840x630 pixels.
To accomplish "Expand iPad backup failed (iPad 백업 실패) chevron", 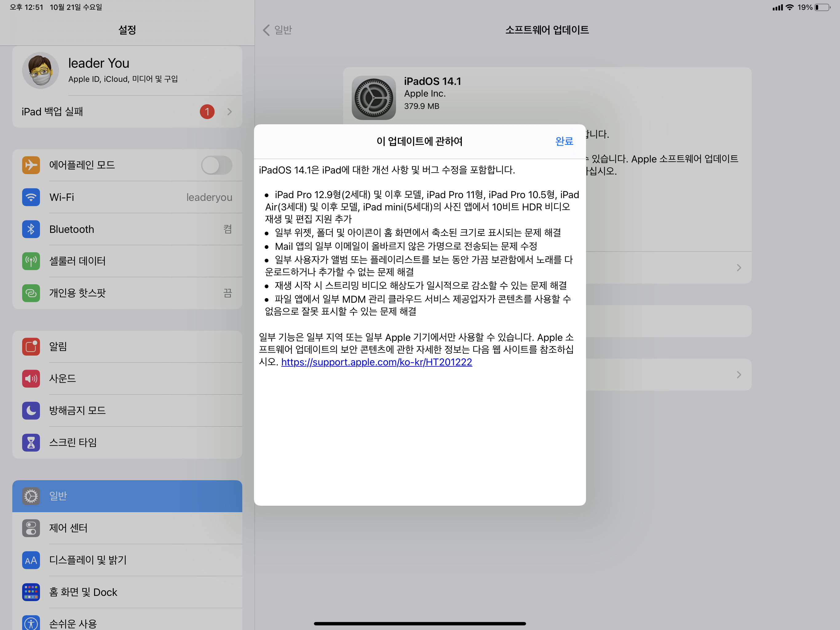I will coord(229,112).
